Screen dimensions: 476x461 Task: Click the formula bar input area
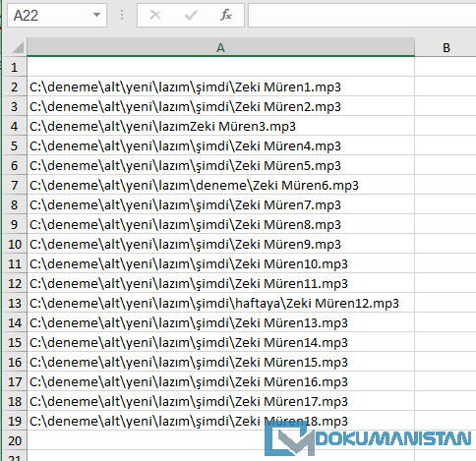pyautogui.click(x=362, y=15)
